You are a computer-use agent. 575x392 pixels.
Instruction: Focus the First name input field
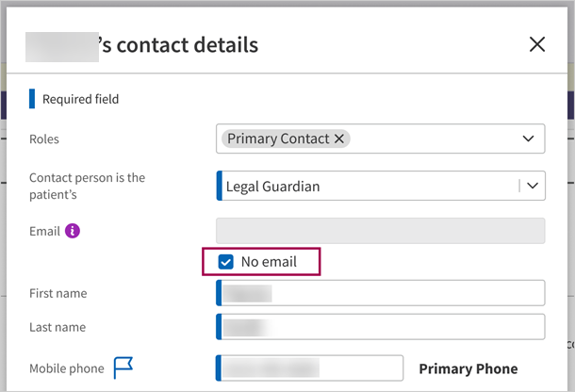pos(381,293)
